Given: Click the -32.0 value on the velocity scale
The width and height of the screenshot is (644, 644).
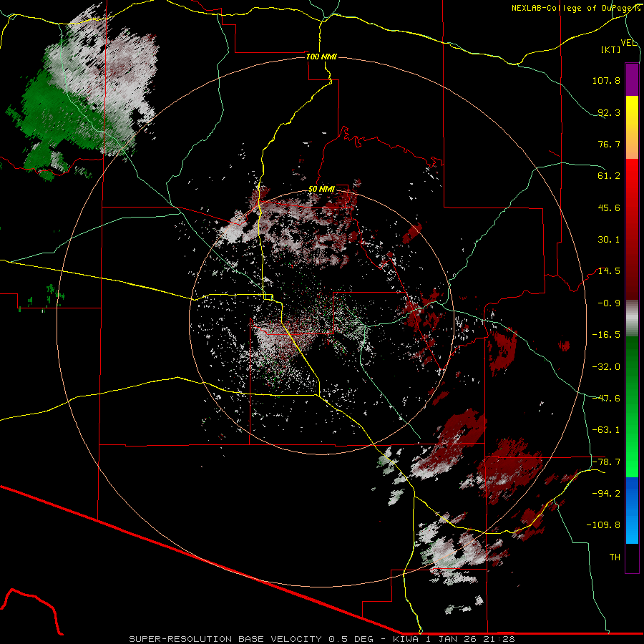Looking at the screenshot, I should (x=606, y=367).
